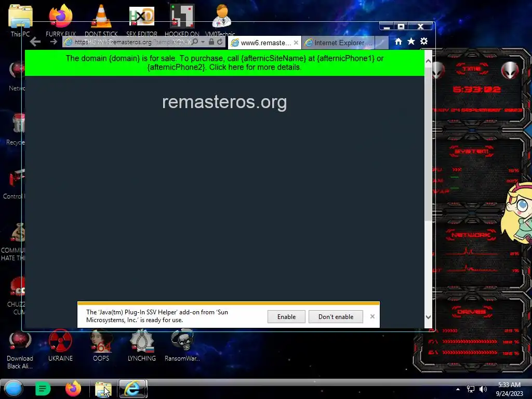
Task: Switch to the Internet Explorer tab
Action: point(339,43)
